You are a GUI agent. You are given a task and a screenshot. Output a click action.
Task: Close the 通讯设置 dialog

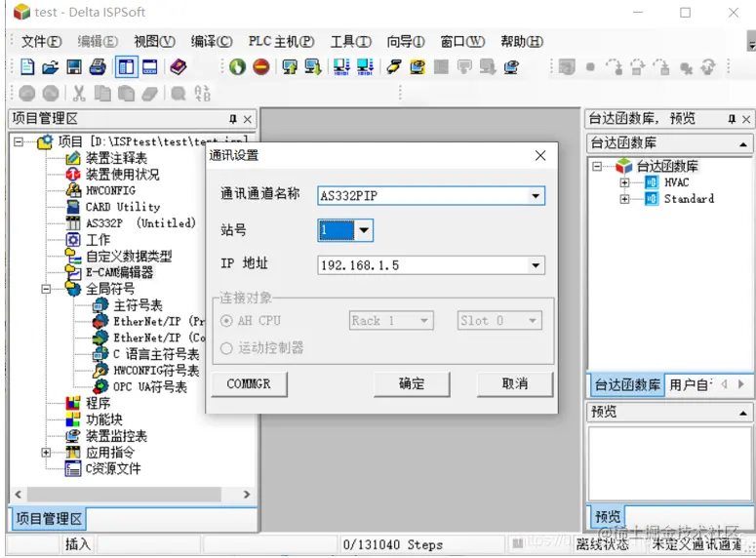click(540, 155)
